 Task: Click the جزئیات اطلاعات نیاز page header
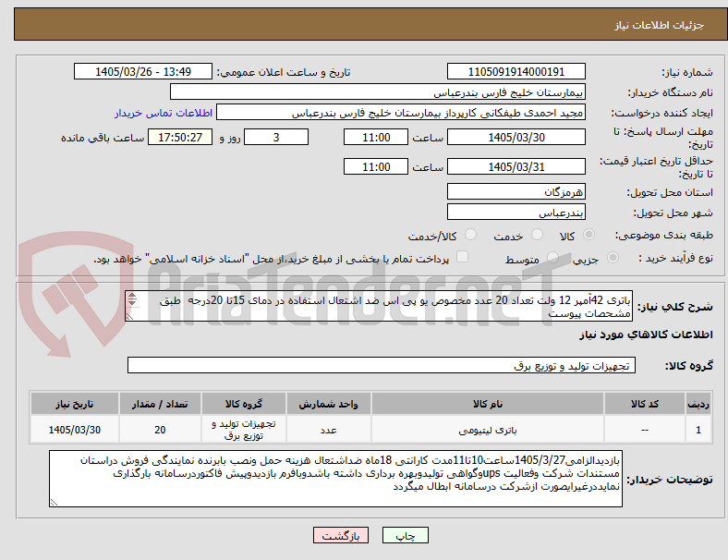coord(660,25)
